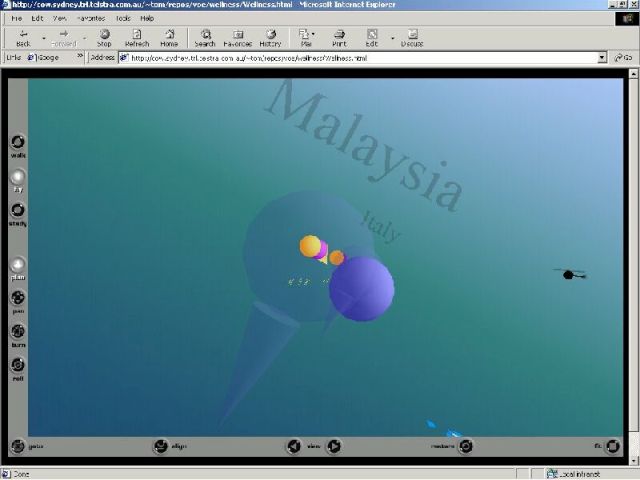The width and height of the screenshot is (640, 480).
Task: Click the Print toolbar button
Action: (x=339, y=38)
